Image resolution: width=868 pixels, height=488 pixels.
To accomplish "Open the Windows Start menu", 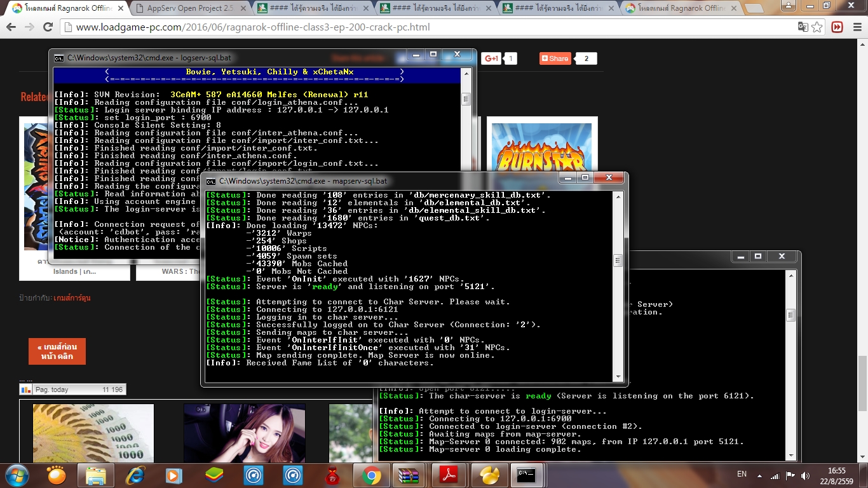I will [x=17, y=475].
